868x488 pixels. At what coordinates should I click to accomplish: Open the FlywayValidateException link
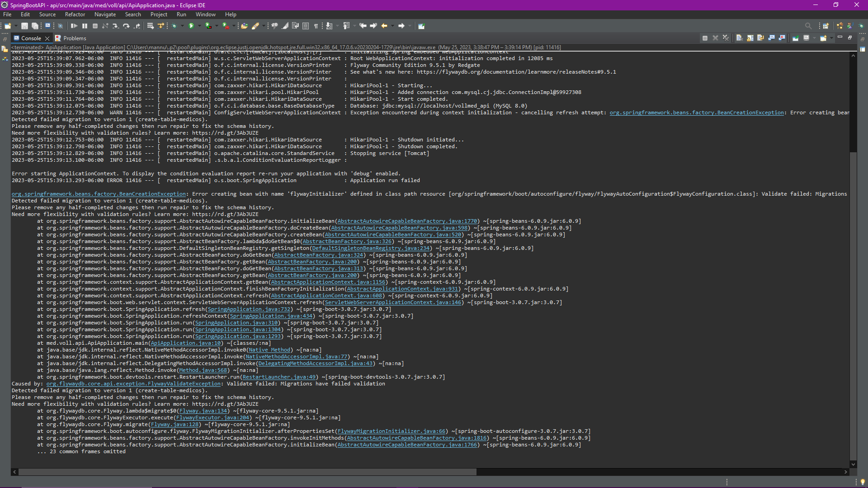(x=133, y=384)
